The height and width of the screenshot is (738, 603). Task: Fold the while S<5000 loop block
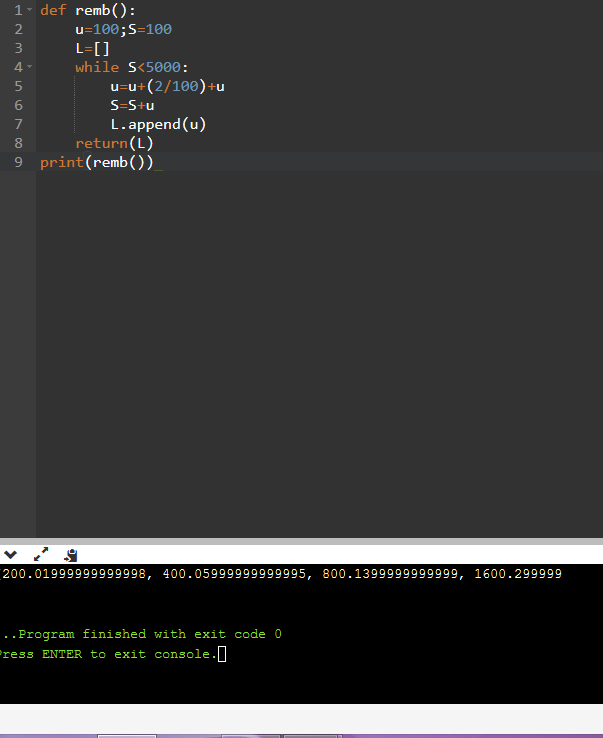[x=29, y=67]
